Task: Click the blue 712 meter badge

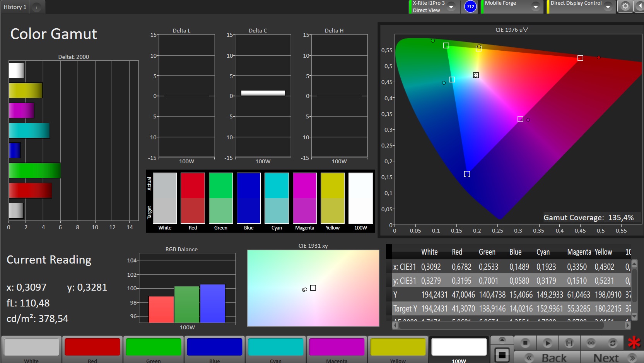Action: (470, 7)
